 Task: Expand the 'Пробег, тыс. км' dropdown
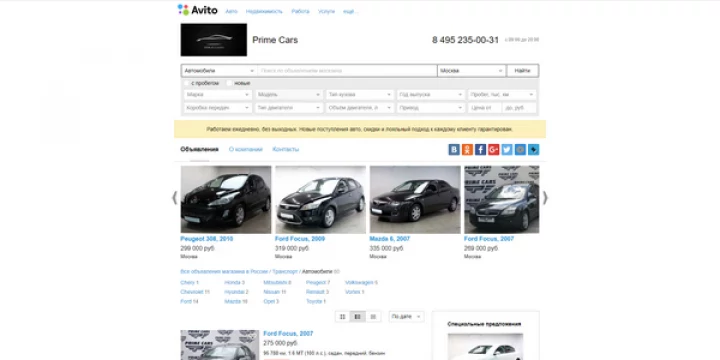502,95
